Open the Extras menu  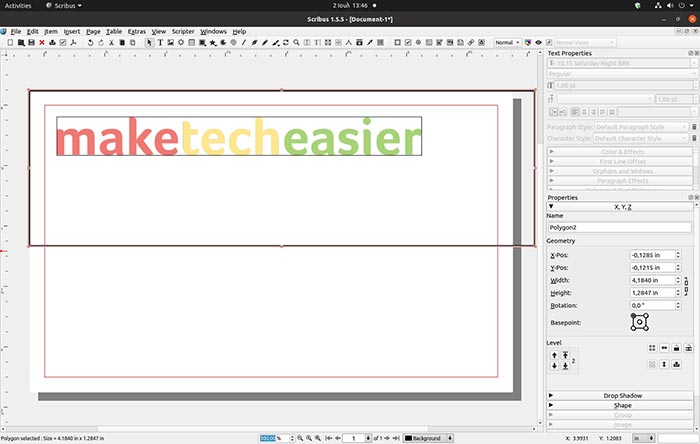tap(137, 31)
